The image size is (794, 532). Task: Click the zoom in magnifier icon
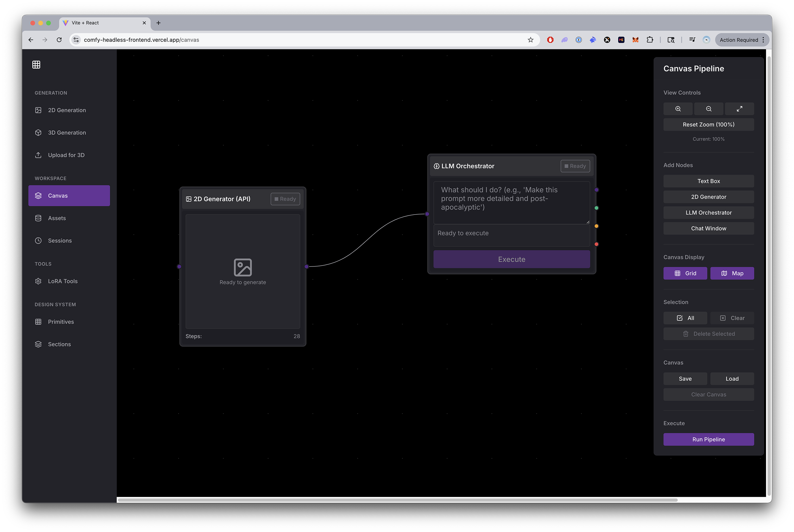(678, 109)
